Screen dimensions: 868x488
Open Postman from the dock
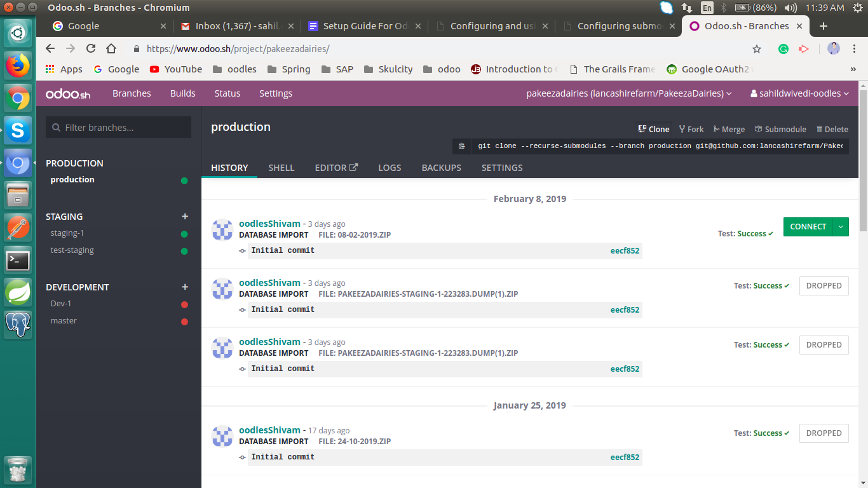(x=18, y=227)
